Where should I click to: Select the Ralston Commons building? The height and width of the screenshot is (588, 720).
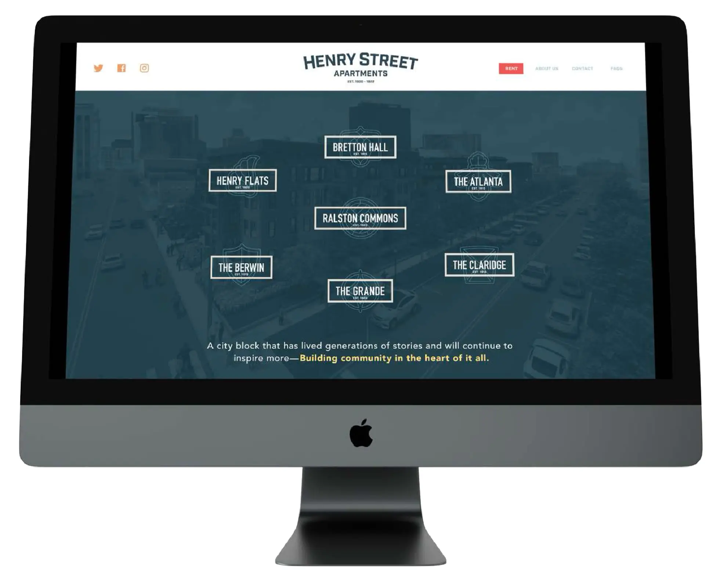click(x=359, y=218)
